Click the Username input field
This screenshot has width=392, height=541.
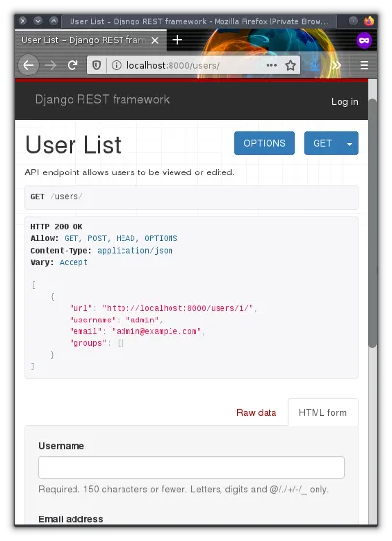tap(191, 467)
